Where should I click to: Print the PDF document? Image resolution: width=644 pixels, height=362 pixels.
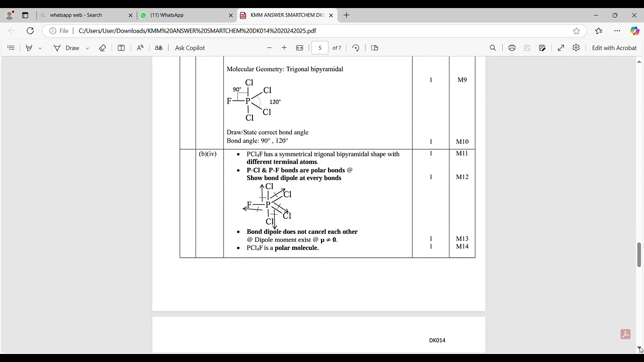click(512, 48)
